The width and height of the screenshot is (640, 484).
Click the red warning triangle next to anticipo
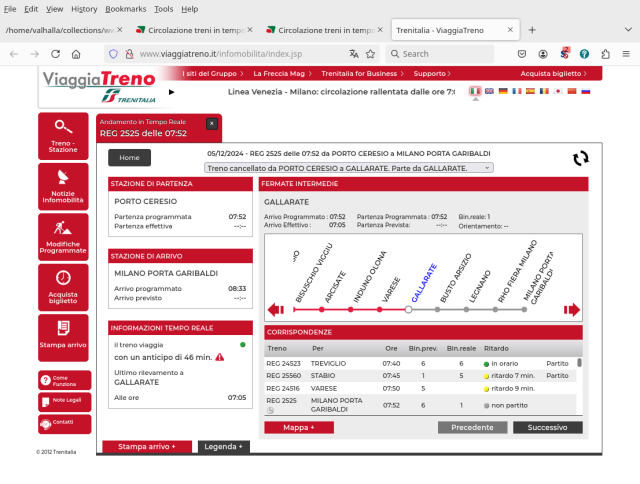[x=220, y=357]
